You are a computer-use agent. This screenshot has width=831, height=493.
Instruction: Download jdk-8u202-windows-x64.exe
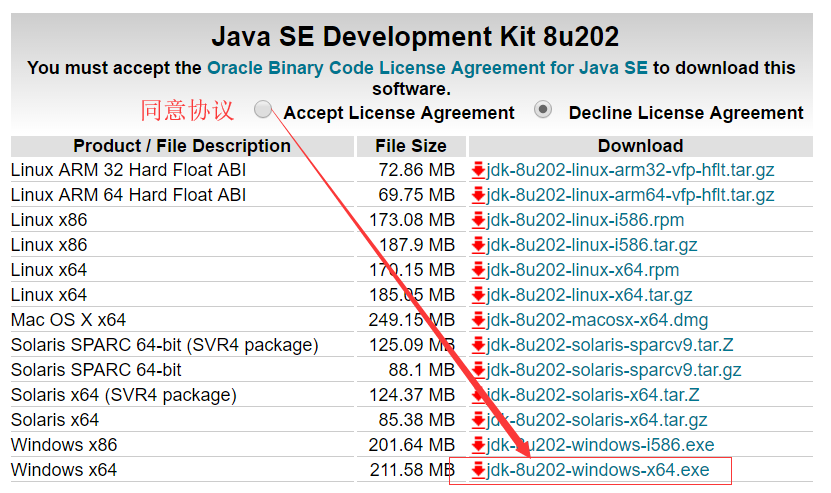tap(598, 470)
